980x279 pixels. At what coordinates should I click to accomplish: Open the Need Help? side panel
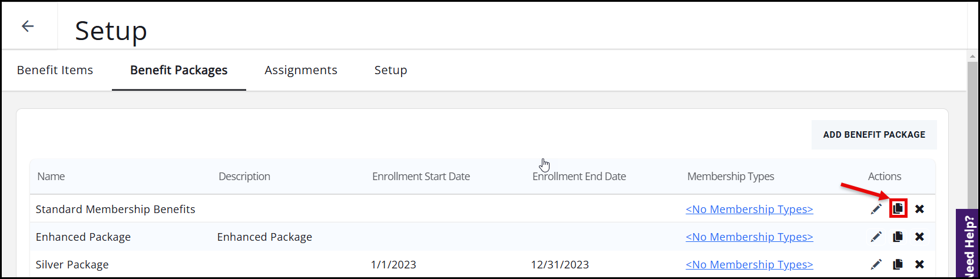pos(968,244)
